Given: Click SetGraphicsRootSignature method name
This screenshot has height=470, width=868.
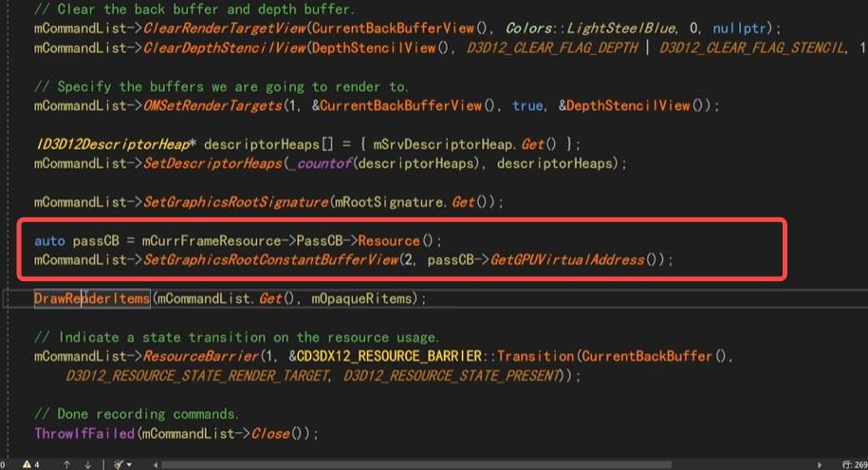Looking at the screenshot, I should [x=236, y=202].
